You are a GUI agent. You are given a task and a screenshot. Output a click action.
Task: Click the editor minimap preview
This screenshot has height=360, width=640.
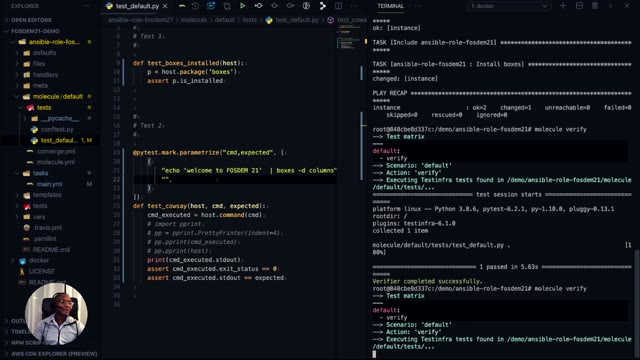[350, 37]
